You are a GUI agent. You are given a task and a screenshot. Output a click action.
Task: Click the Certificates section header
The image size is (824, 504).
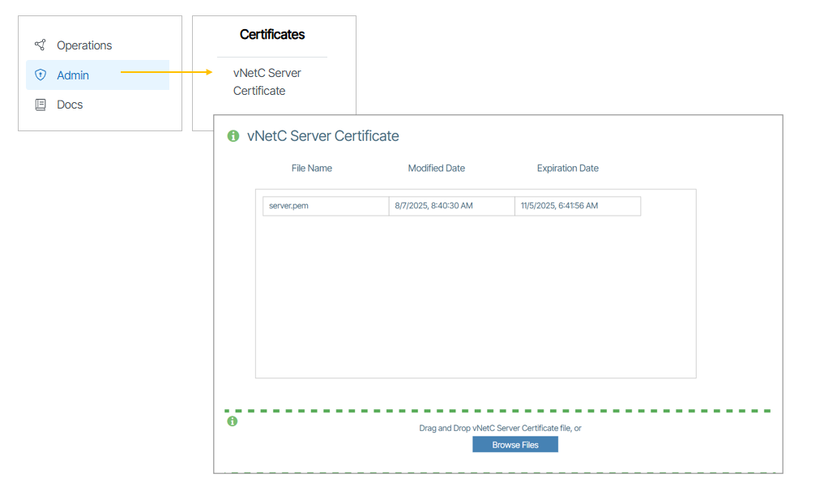point(272,35)
